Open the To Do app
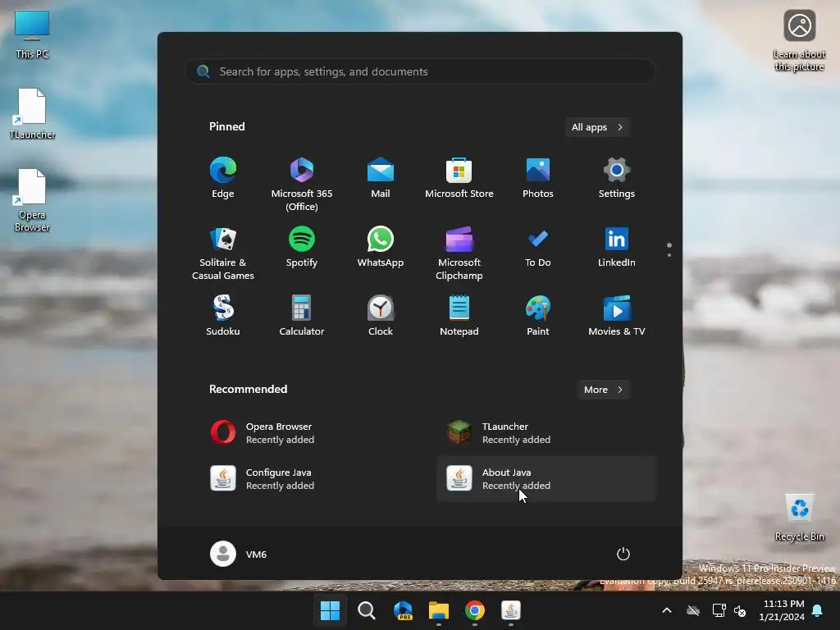The width and height of the screenshot is (840, 630). [538, 247]
